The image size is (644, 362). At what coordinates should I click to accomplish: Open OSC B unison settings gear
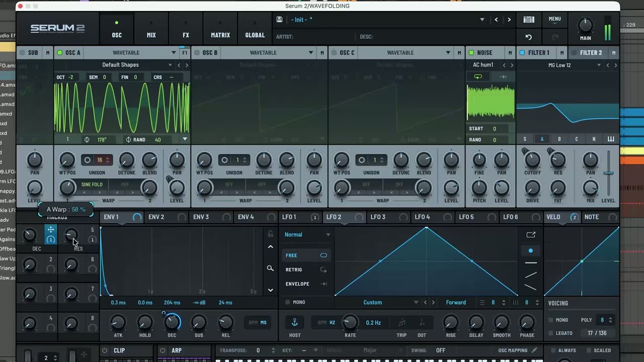(224, 160)
